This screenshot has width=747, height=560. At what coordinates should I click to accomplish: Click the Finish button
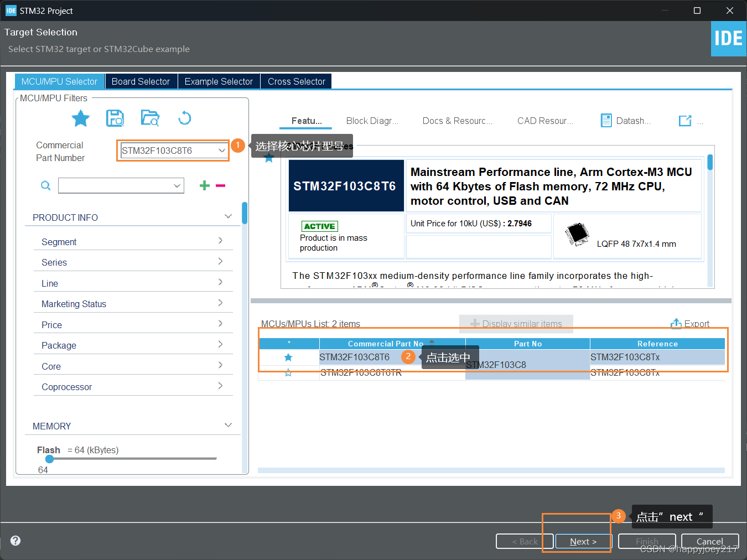point(647,542)
